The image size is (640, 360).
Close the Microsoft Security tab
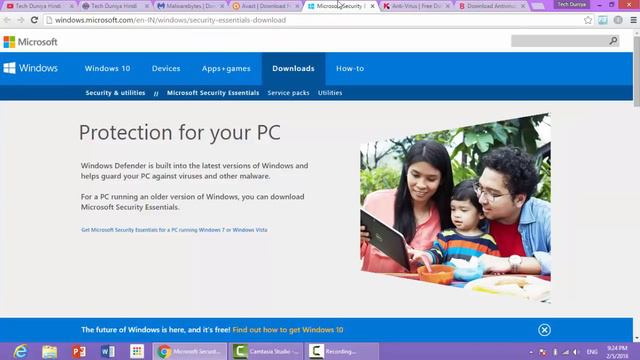click(x=372, y=6)
